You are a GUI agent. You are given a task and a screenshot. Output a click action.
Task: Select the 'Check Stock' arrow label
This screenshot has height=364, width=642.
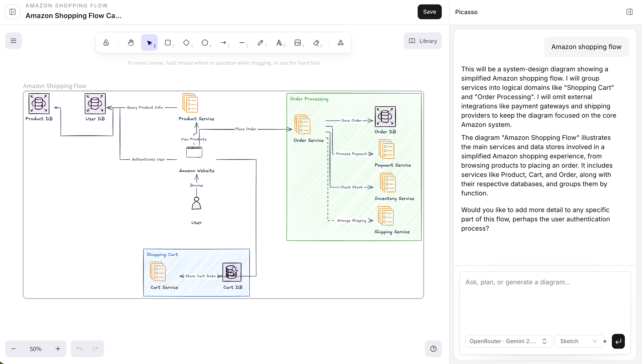[352, 187]
